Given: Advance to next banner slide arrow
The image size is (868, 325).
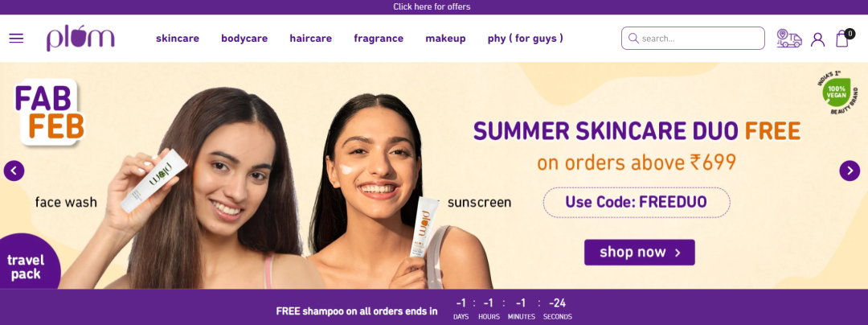Looking at the screenshot, I should coord(850,171).
